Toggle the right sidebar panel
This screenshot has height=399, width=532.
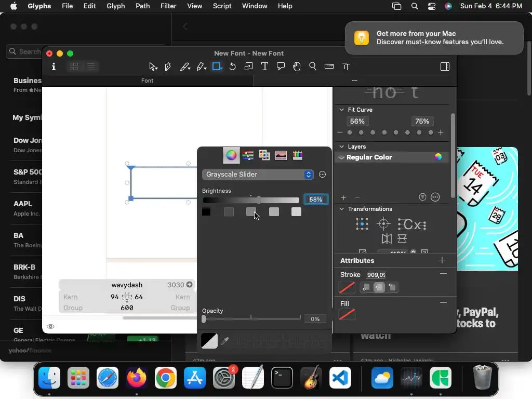click(x=445, y=66)
